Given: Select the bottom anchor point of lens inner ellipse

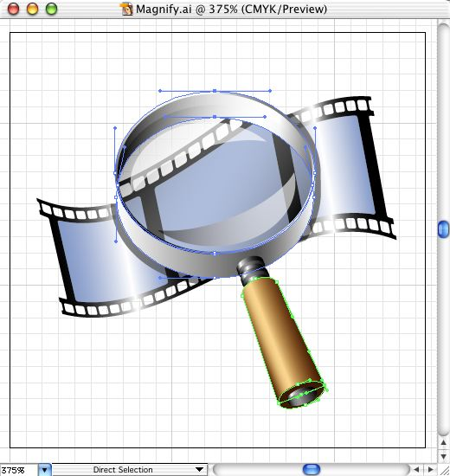Looking at the screenshot, I should click(x=215, y=254).
